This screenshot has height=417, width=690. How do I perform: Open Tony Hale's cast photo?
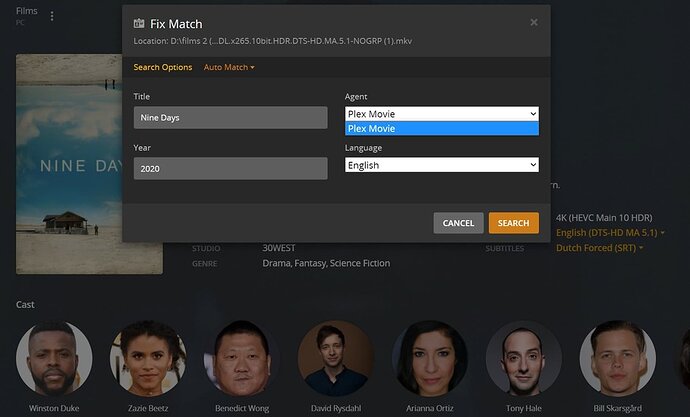pyautogui.click(x=524, y=358)
